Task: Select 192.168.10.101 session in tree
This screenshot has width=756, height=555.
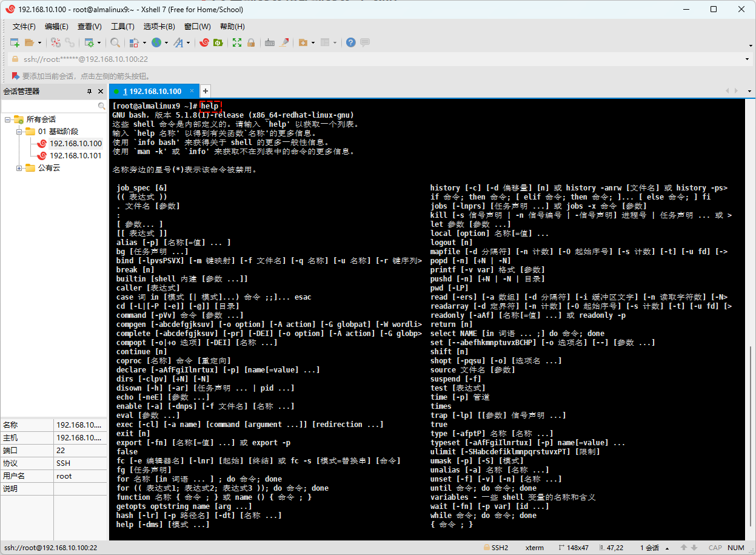Action: coord(75,156)
